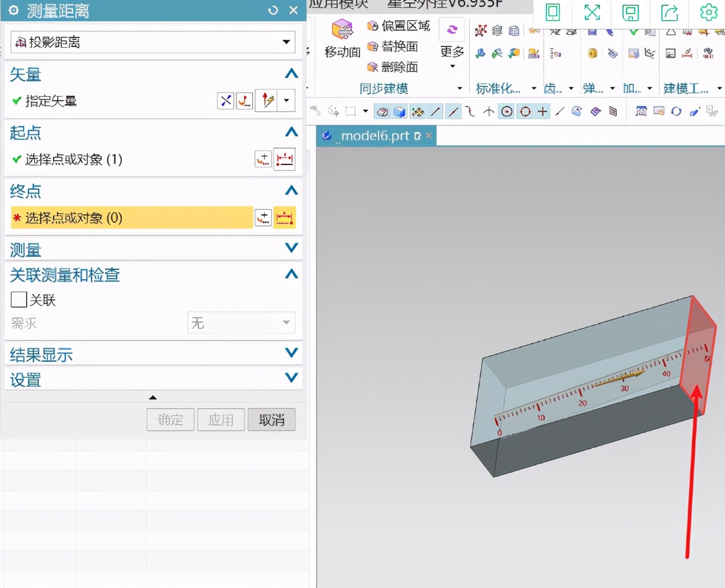Click the 确定 button

tap(170, 419)
